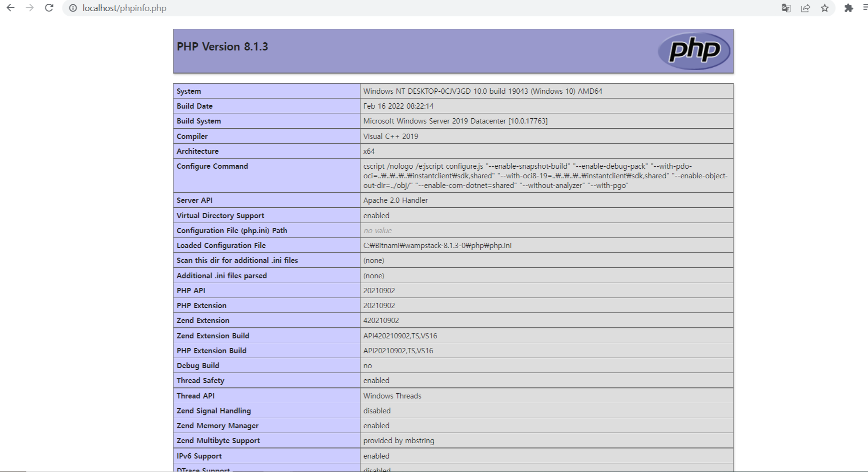This screenshot has width=868, height=472.
Task: Click the Windows Threads value
Action: point(392,396)
